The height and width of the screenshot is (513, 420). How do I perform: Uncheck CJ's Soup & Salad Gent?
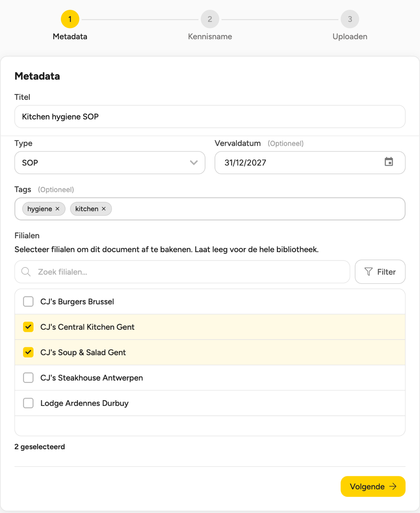coord(28,352)
